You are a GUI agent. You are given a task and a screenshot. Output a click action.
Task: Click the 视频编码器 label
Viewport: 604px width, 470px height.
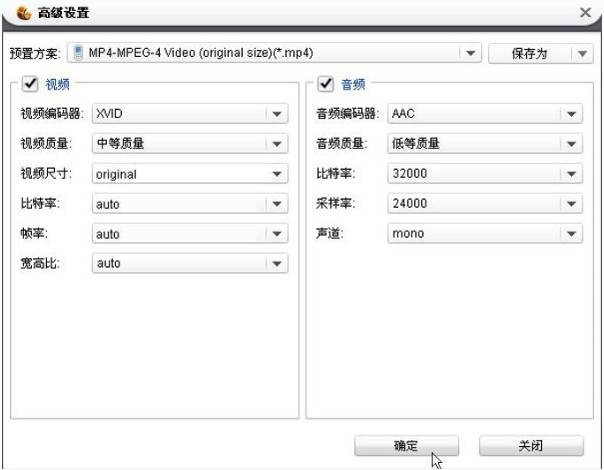(52, 114)
